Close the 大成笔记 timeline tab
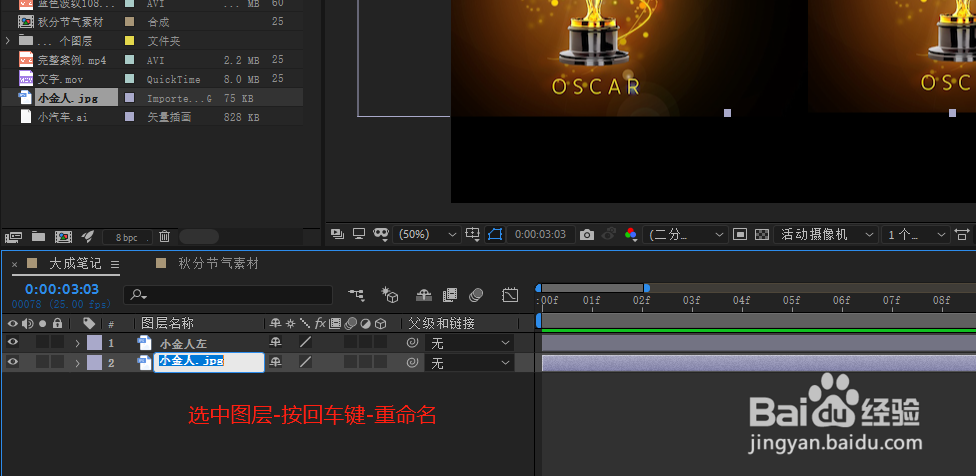 click(x=14, y=264)
